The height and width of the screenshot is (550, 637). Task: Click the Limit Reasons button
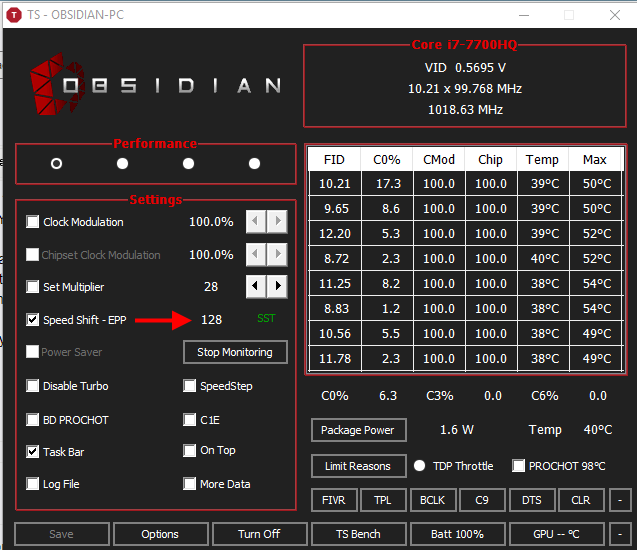coord(358,466)
